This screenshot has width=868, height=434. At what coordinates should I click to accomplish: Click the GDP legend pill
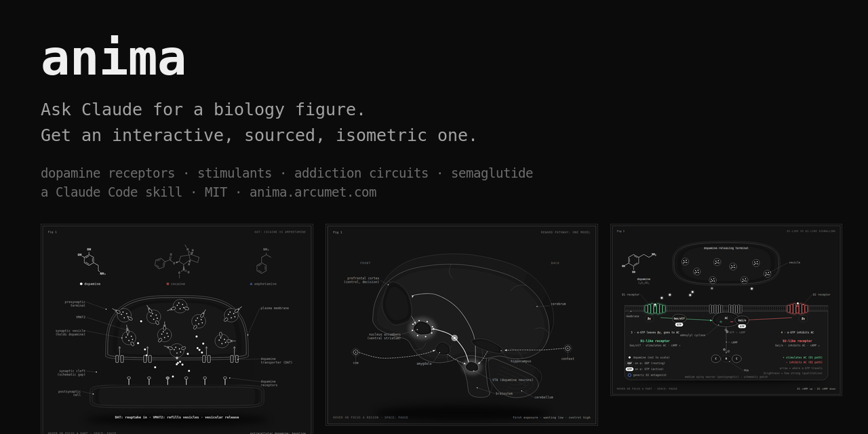(x=630, y=363)
